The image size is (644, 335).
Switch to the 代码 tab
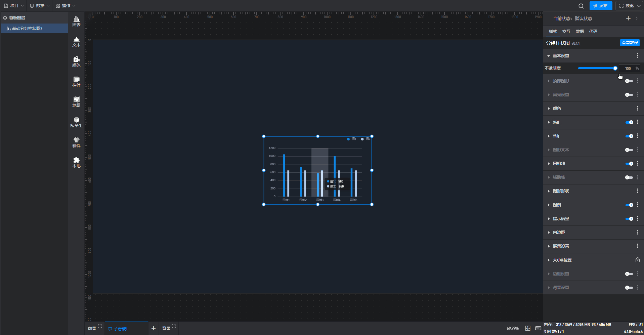[x=593, y=32]
